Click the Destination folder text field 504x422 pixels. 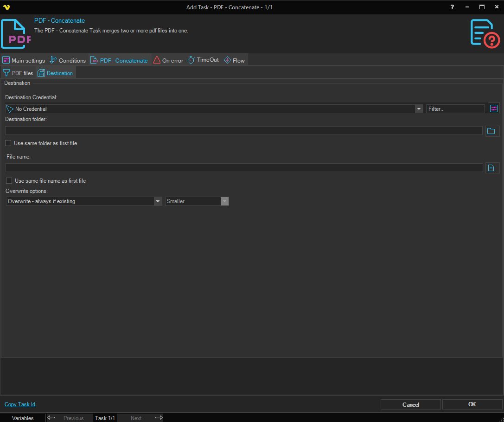(243, 131)
